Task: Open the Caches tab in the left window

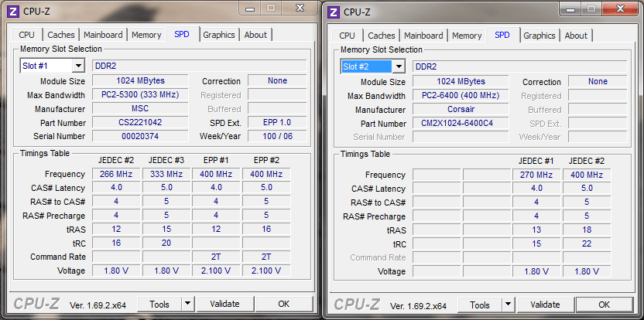Action: pos(61,35)
